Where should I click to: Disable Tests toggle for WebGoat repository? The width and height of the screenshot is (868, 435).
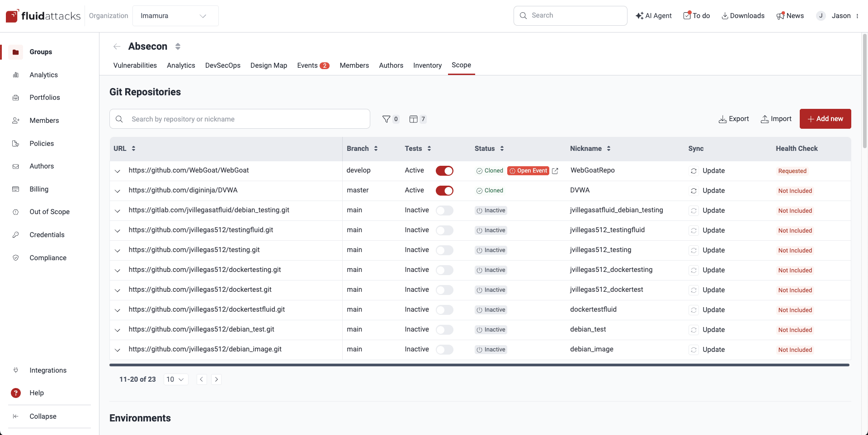click(x=444, y=171)
